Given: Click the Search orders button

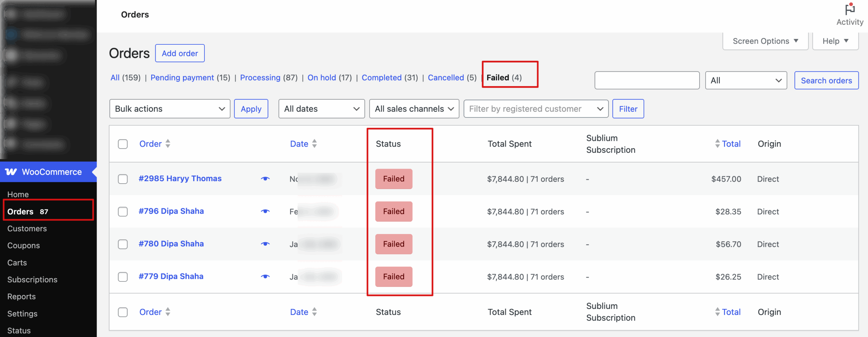Looking at the screenshot, I should pos(826,80).
